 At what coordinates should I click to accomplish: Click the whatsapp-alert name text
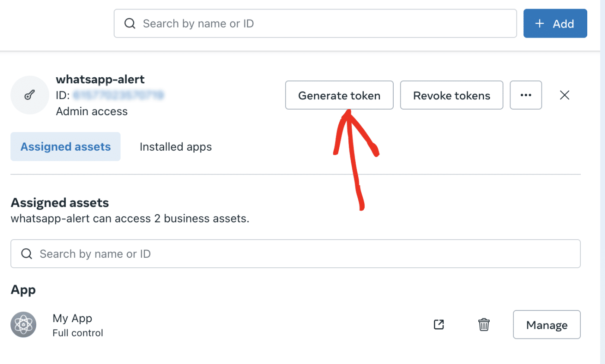100,79
